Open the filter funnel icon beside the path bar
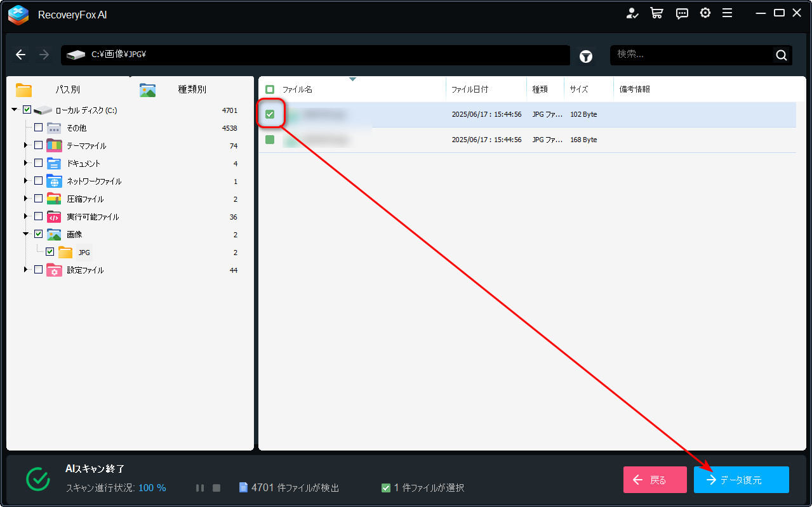 click(585, 56)
